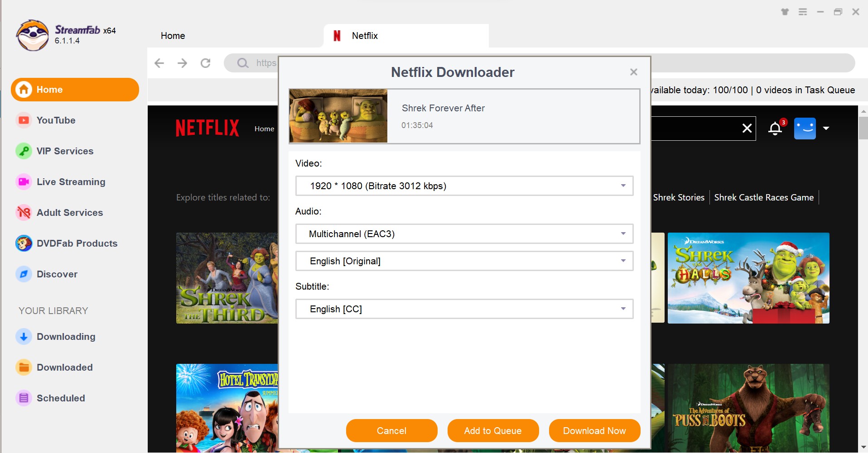Open the Shrek the Third poster
The image size is (868, 453).
click(x=227, y=278)
